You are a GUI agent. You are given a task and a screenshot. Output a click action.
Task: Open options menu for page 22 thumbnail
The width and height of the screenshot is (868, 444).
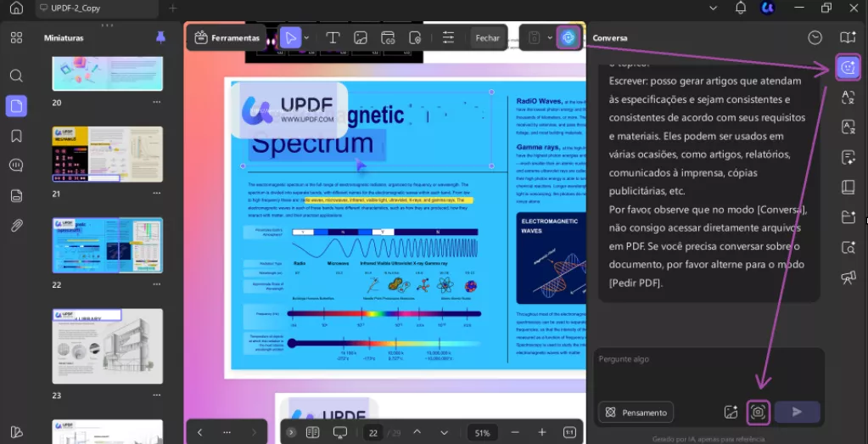pos(157,284)
